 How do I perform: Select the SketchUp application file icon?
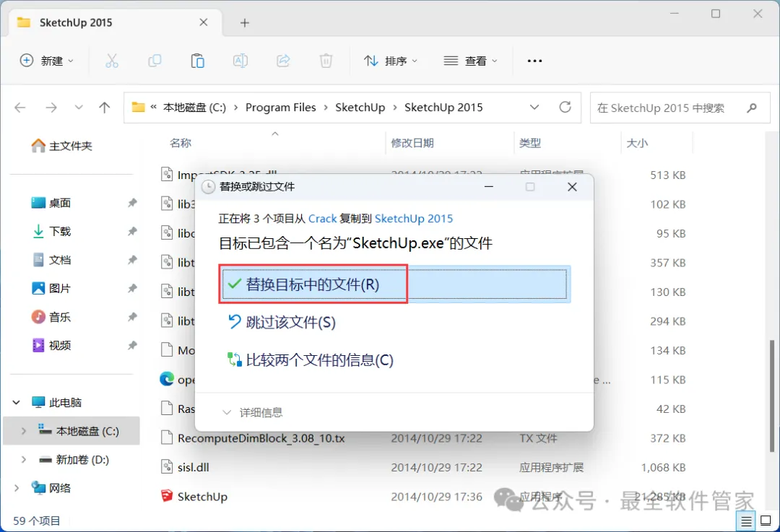167,496
